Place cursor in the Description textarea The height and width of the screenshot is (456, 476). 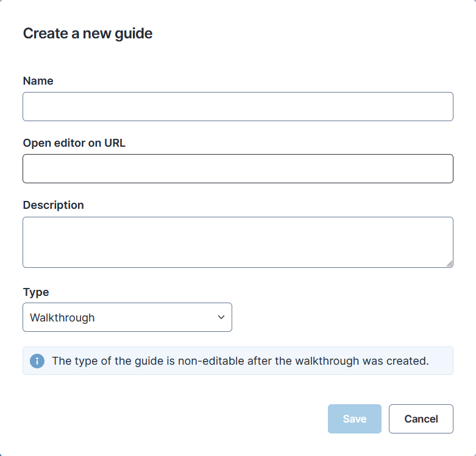[x=238, y=242]
